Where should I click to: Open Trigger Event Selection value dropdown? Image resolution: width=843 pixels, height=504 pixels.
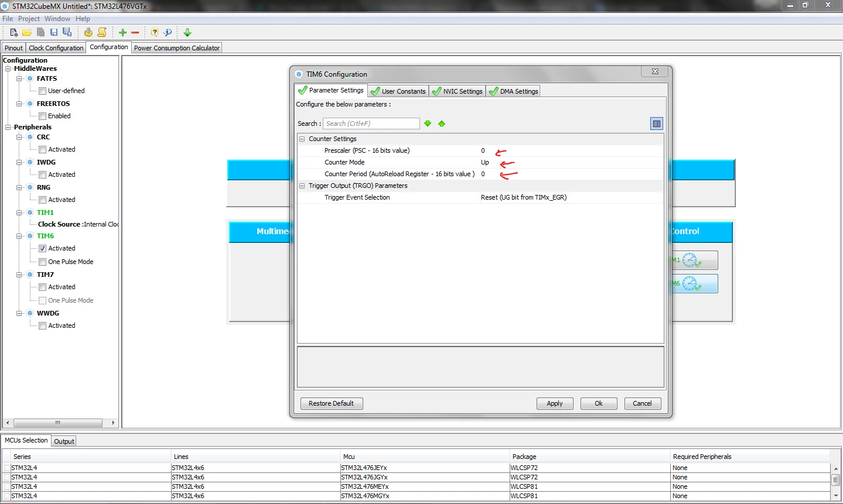[571, 197]
